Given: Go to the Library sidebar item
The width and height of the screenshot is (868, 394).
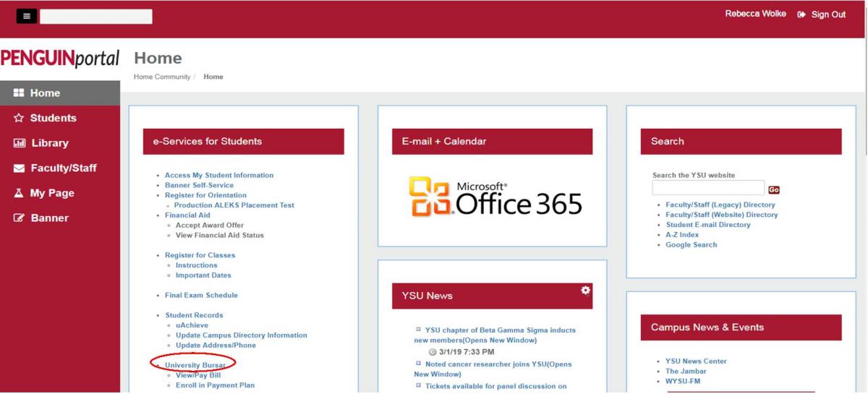Looking at the screenshot, I should coord(49,143).
